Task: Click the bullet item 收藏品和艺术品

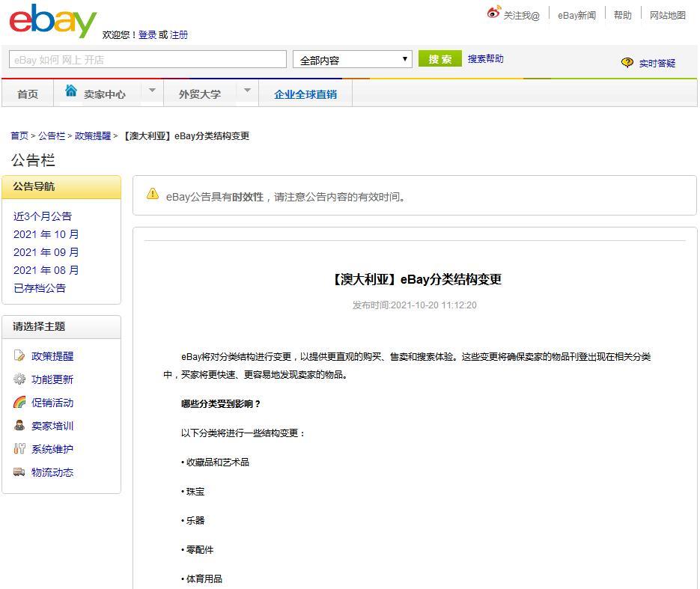Action: click(x=217, y=463)
